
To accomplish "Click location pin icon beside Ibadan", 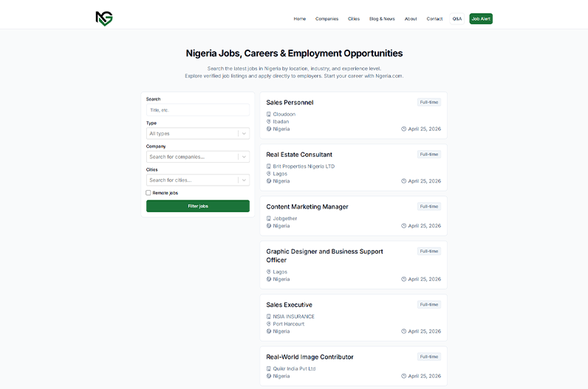I will point(269,121).
